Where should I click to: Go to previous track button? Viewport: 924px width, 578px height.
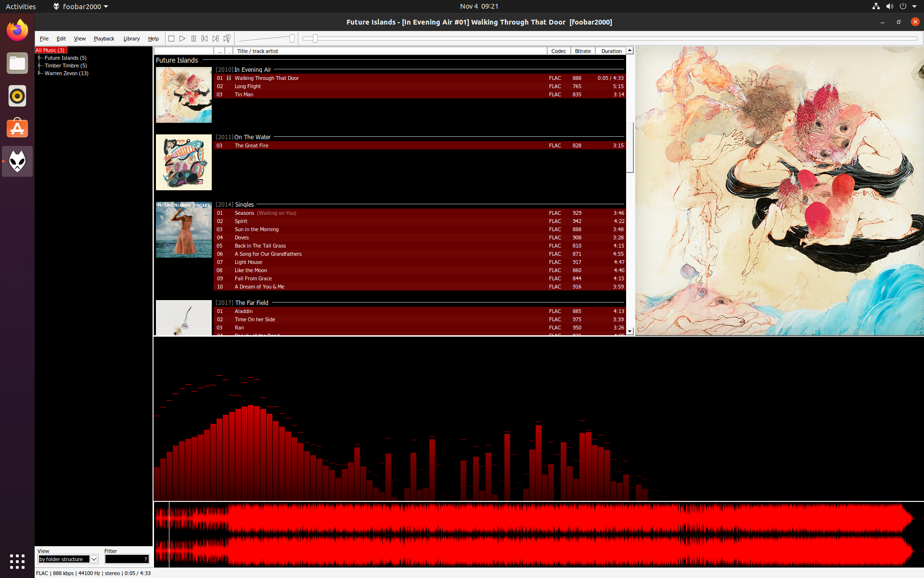tap(205, 39)
